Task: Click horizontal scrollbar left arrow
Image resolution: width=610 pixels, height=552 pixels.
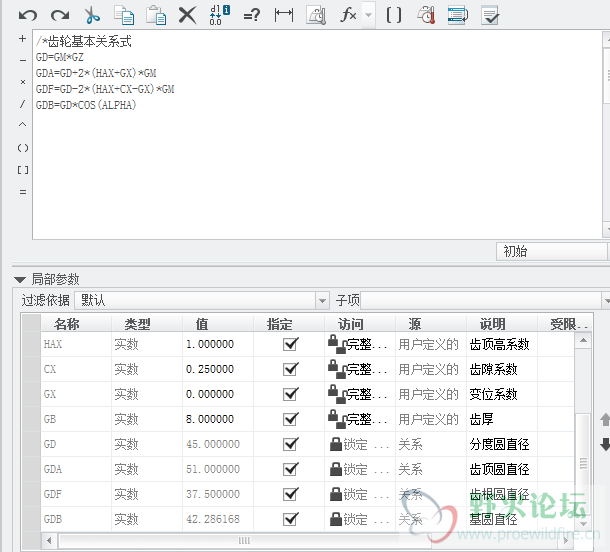Action: click(x=49, y=540)
